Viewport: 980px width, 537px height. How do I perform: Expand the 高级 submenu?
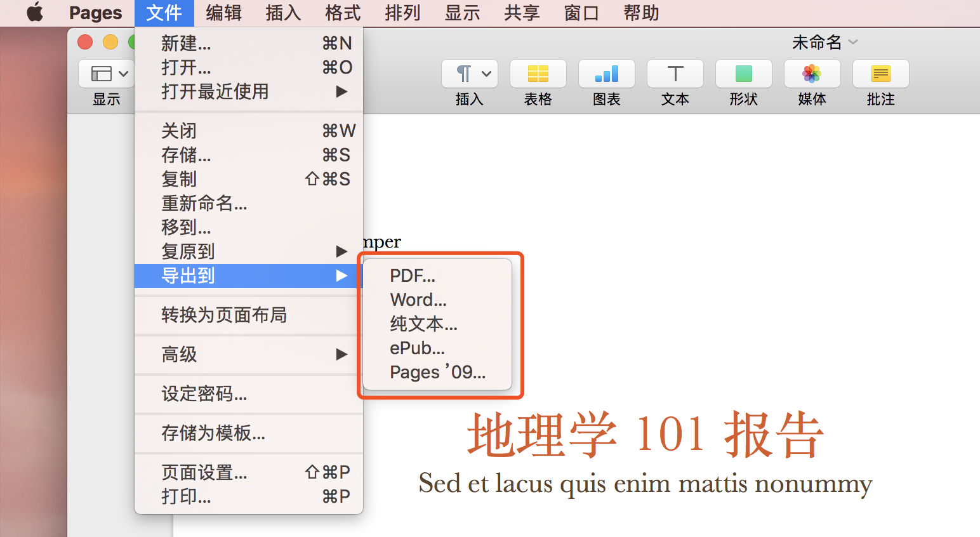point(249,354)
